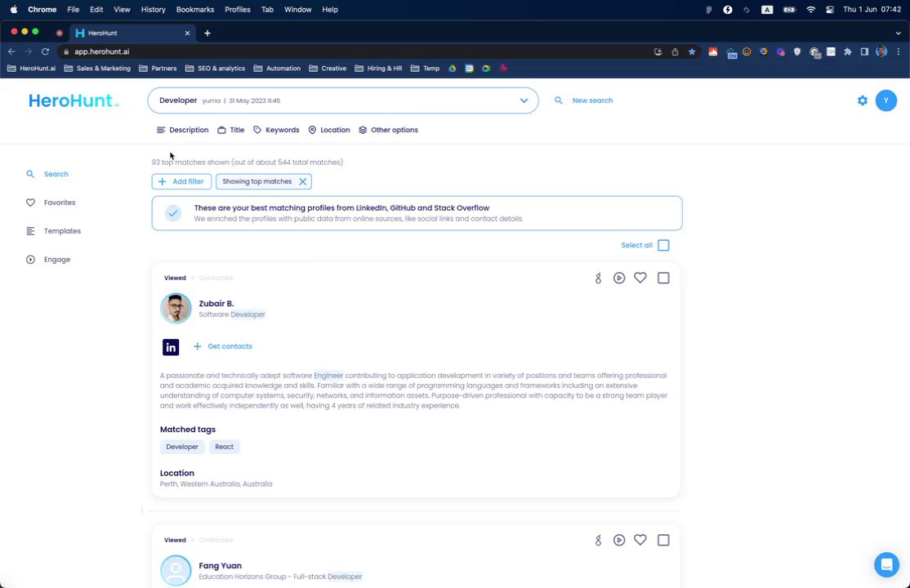
Task: Click the New search link
Action: tap(592, 100)
